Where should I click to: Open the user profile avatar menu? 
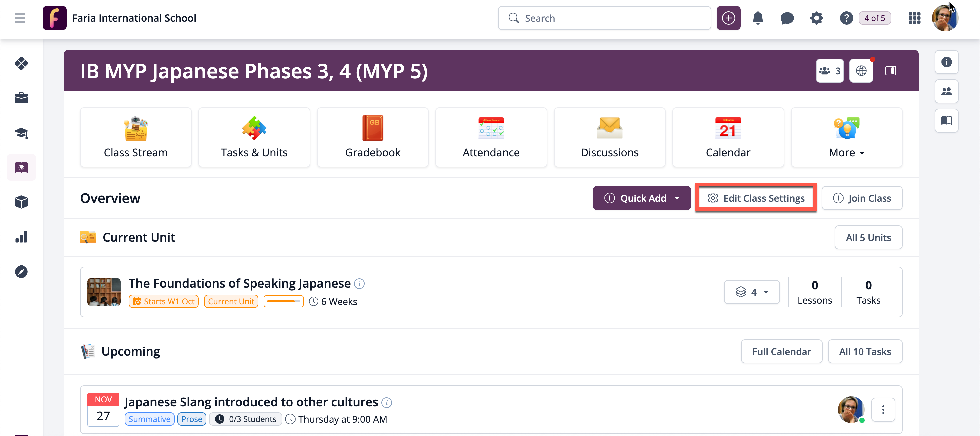point(945,18)
